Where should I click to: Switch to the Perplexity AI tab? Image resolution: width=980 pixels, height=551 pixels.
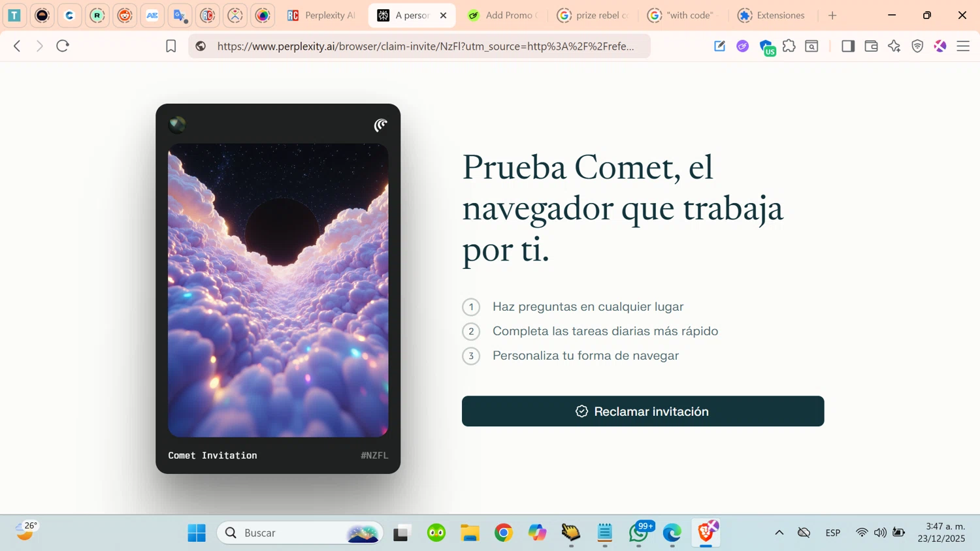323,16
